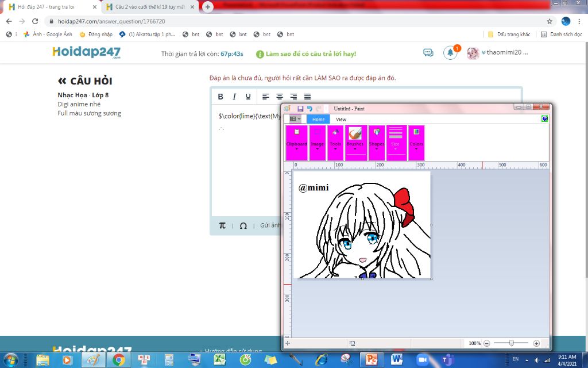The width and height of the screenshot is (588, 368).
Task: Align text right in answer editor
Action: tap(293, 97)
